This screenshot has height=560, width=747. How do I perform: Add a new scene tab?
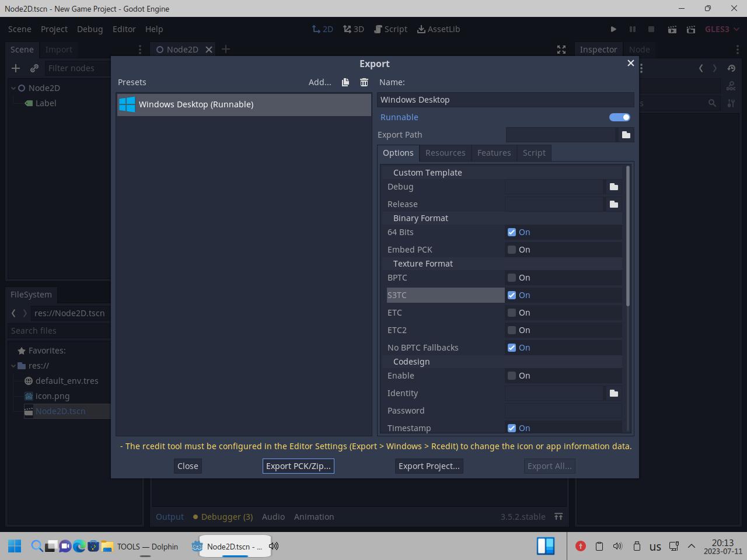point(226,50)
